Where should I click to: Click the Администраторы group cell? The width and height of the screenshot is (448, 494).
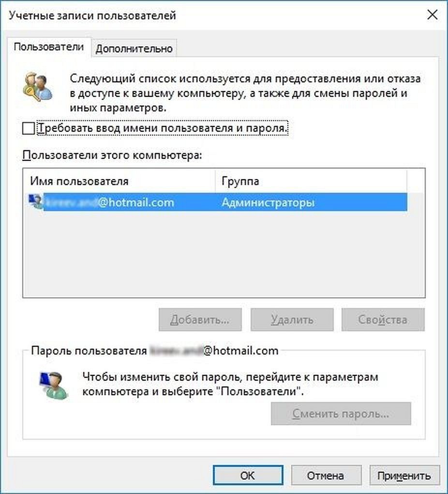tap(268, 202)
